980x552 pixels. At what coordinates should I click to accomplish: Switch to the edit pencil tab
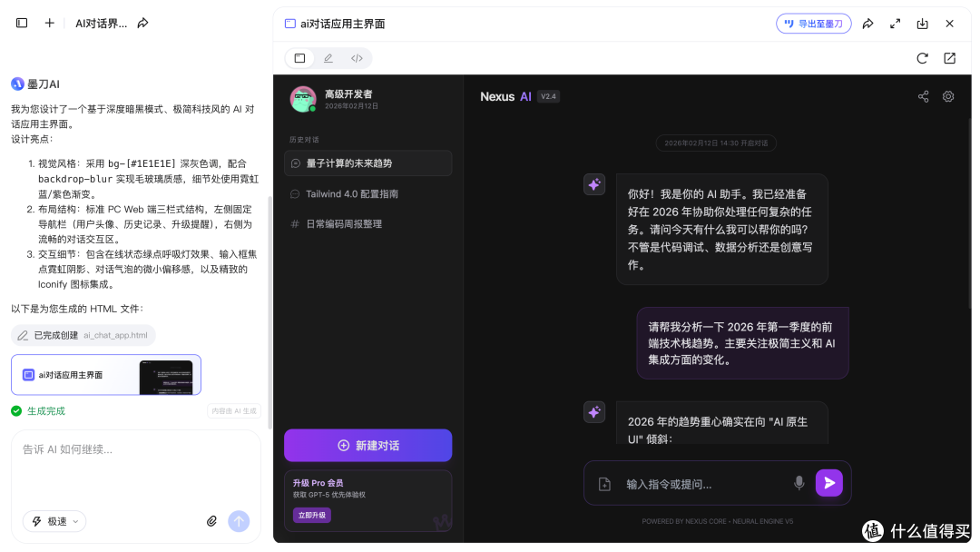[x=328, y=58]
